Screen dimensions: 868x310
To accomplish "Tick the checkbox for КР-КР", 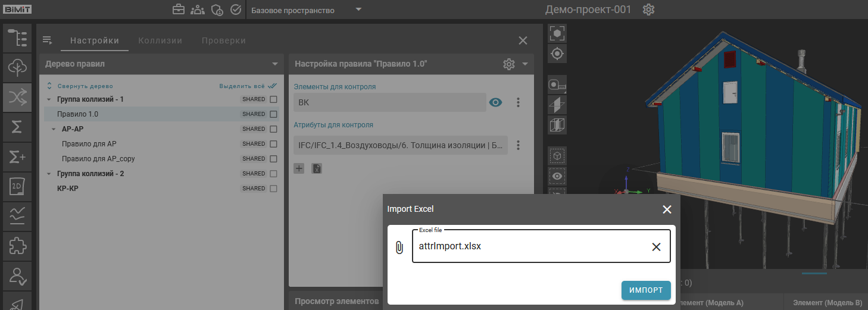I will click(273, 189).
